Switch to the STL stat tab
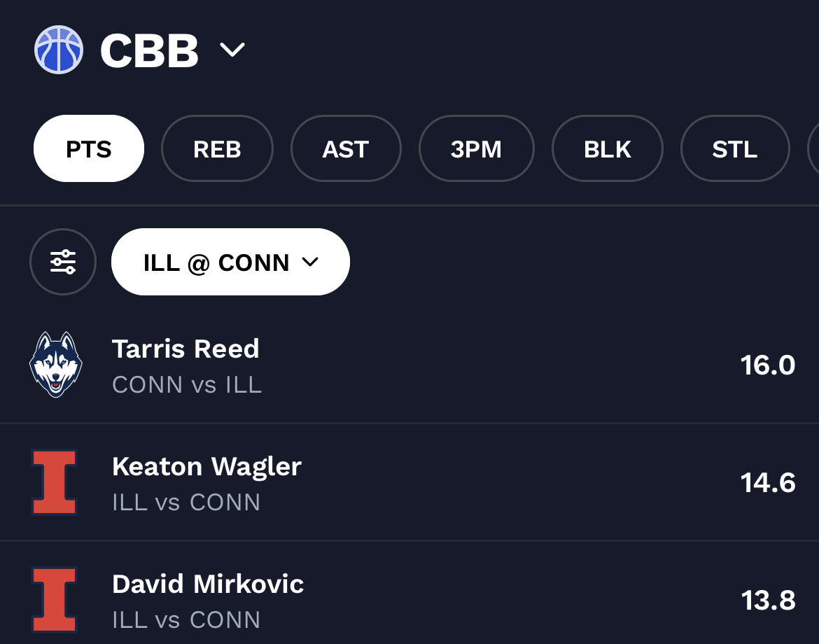Image resolution: width=819 pixels, height=644 pixels. coord(734,148)
